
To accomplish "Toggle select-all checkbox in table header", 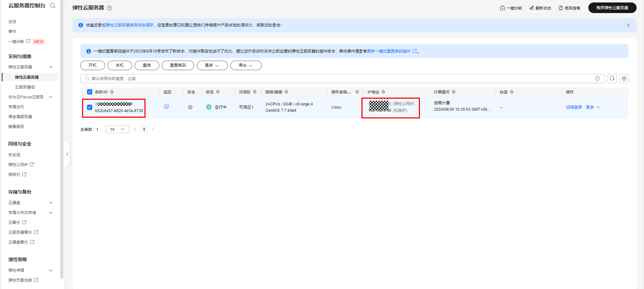I will tap(89, 92).
